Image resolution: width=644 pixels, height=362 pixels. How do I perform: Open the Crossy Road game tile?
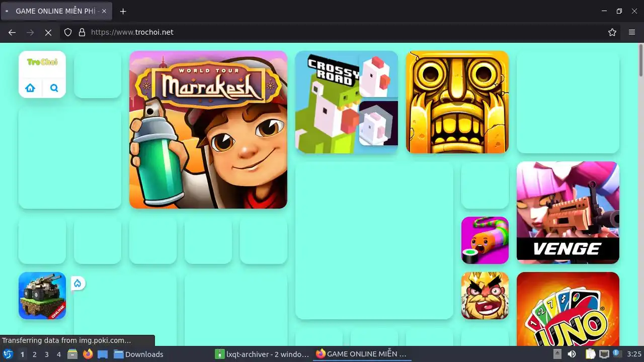347,102
